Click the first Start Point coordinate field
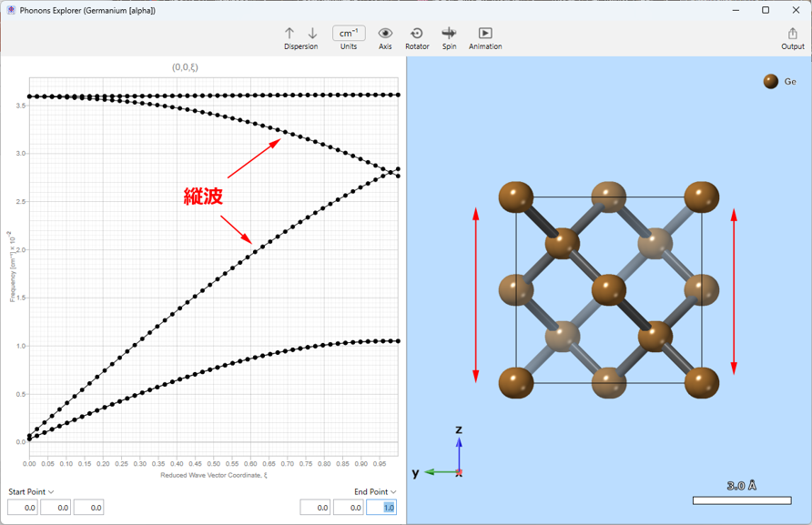The width and height of the screenshot is (812, 525). click(x=23, y=508)
